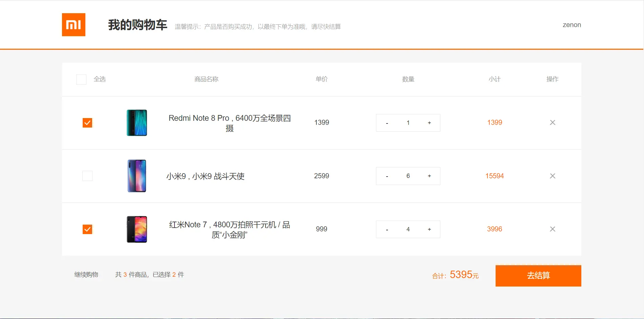This screenshot has width=644, height=319.
Task: Click the 操作 column header
Action: pyautogui.click(x=553, y=79)
